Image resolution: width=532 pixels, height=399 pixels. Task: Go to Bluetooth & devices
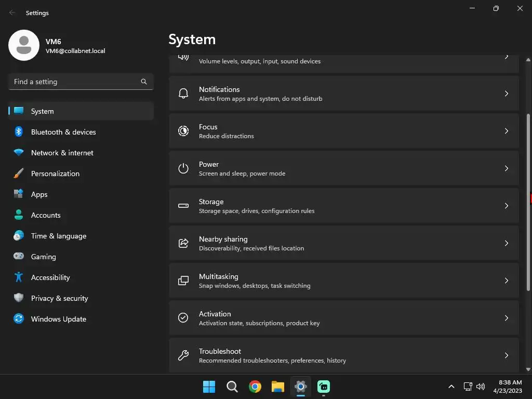click(x=81, y=131)
